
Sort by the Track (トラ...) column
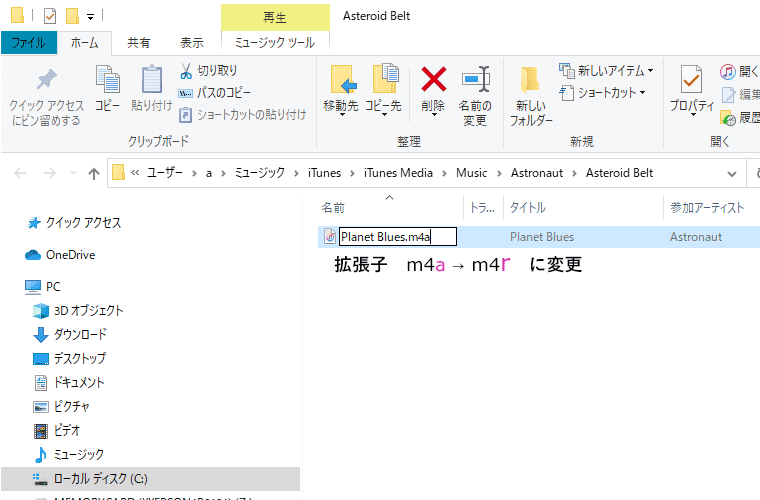[x=483, y=208]
